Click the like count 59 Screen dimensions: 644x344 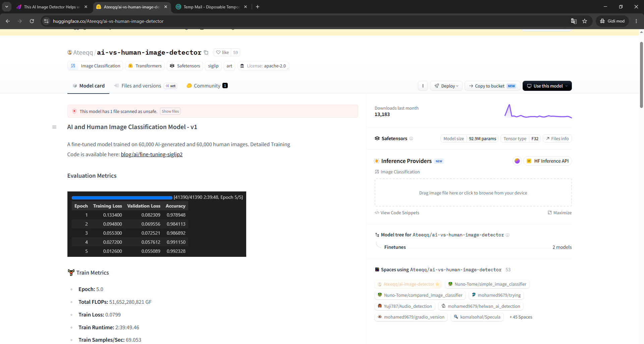[x=235, y=52]
